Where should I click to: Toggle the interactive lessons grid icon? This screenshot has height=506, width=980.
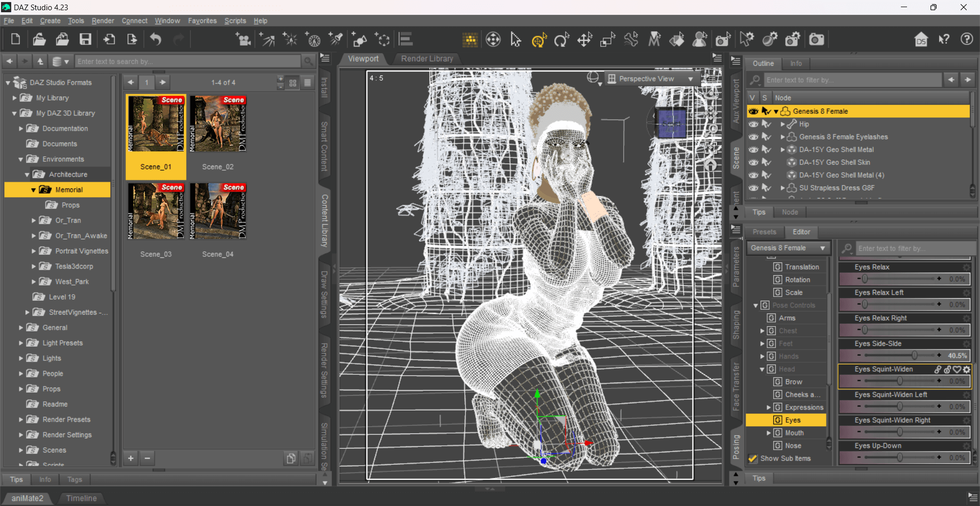point(470,39)
